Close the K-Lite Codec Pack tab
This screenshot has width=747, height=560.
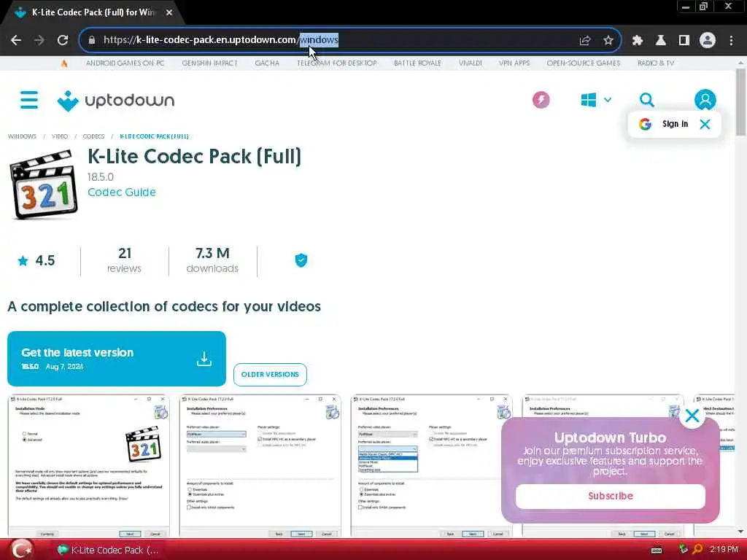[169, 13]
